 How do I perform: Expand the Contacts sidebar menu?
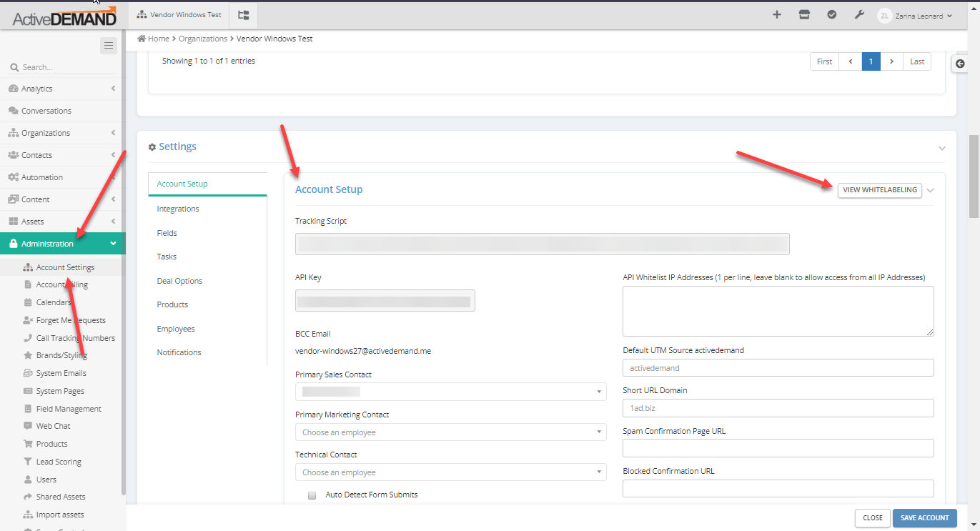pos(63,155)
